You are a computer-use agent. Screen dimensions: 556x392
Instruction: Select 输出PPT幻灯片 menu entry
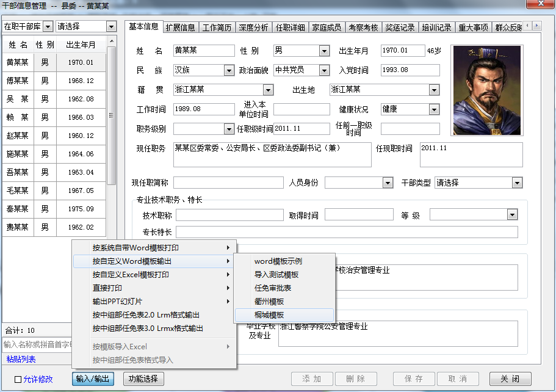click(118, 302)
